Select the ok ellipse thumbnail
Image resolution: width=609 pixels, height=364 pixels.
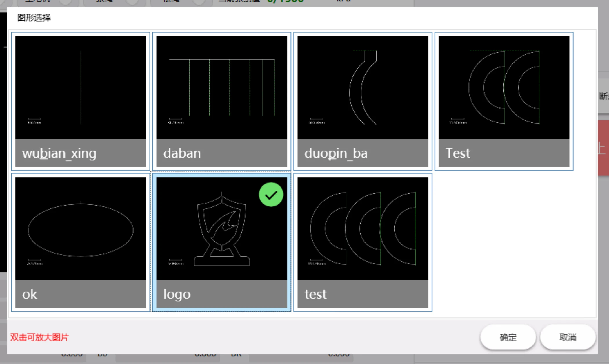tap(81, 229)
